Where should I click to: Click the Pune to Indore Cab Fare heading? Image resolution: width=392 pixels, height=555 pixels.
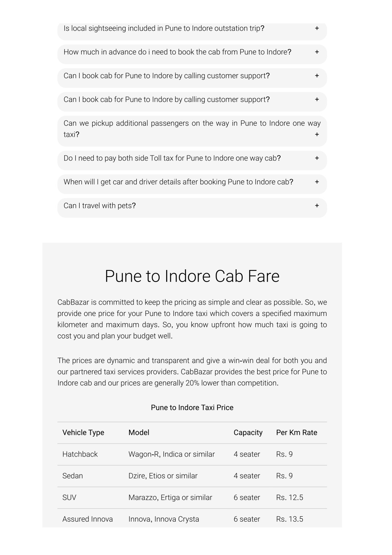pyautogui.click(x=192, y=276)
